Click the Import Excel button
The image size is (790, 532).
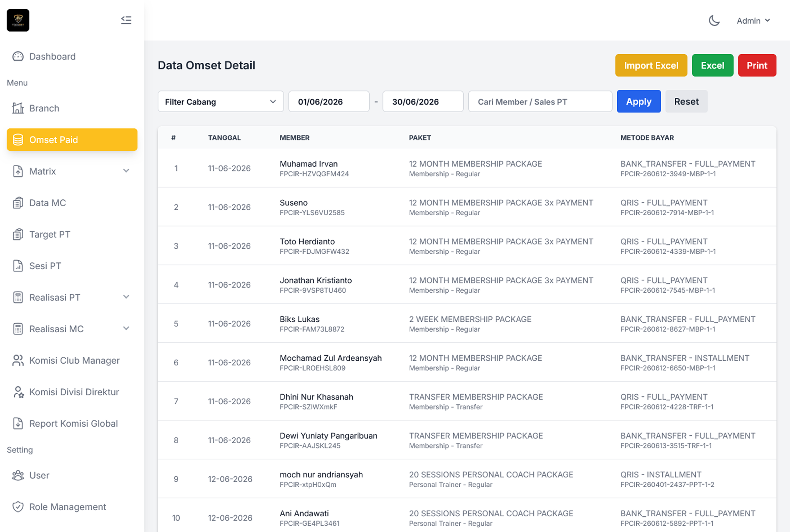pyautogui.click(x=651, y=66)
